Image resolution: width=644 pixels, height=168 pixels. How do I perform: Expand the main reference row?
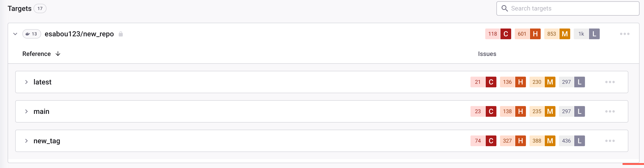[27, 111]
